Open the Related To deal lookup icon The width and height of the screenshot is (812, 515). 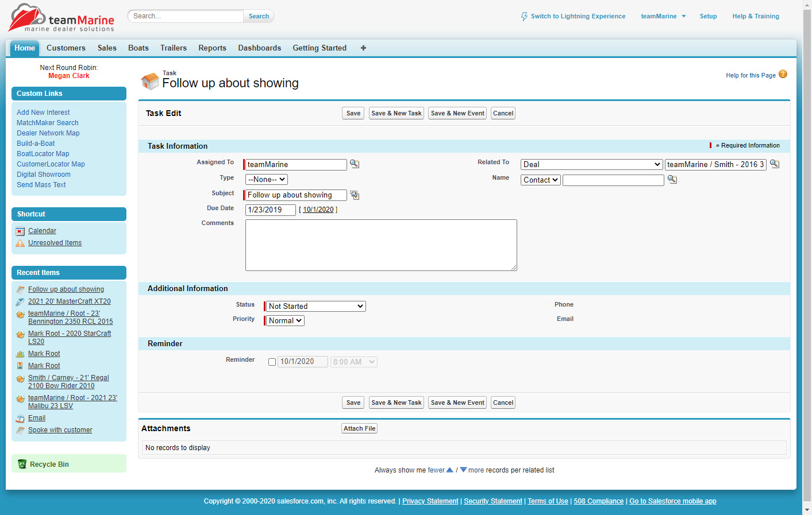(775, 164)
